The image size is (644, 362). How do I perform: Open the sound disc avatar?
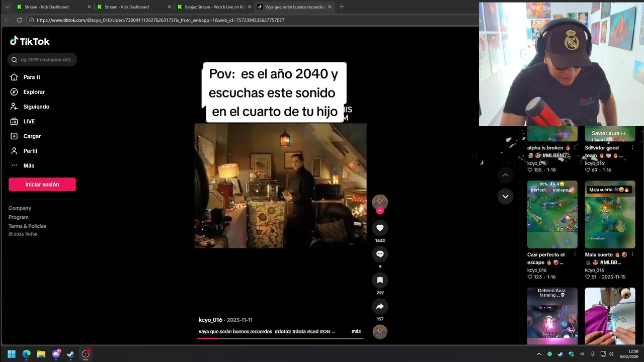tap(380, 332)
